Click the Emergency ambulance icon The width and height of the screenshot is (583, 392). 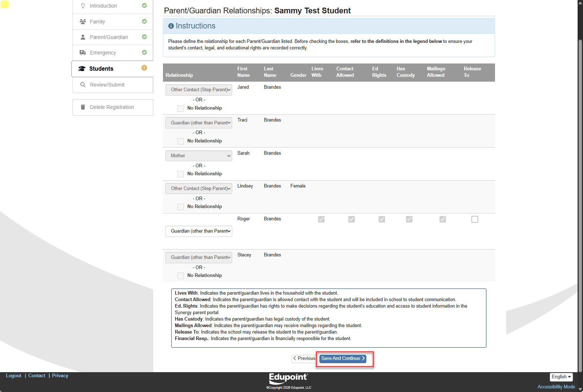(x=83, y=53)
